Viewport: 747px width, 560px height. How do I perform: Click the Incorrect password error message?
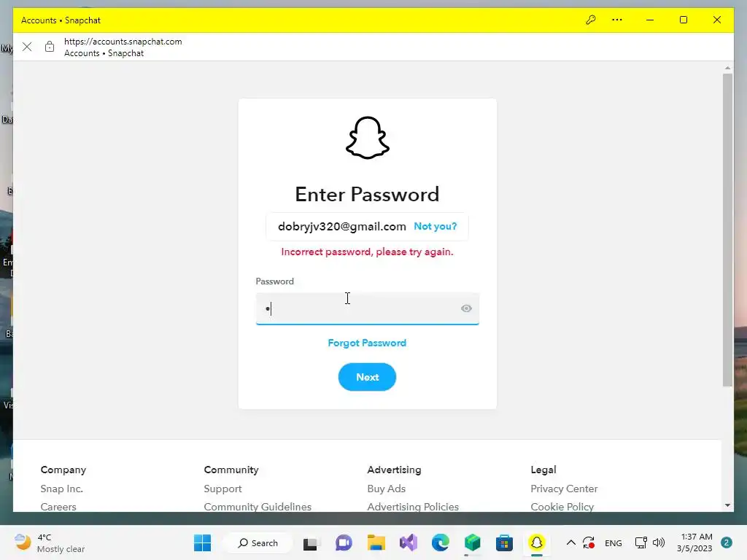point(367,252)
